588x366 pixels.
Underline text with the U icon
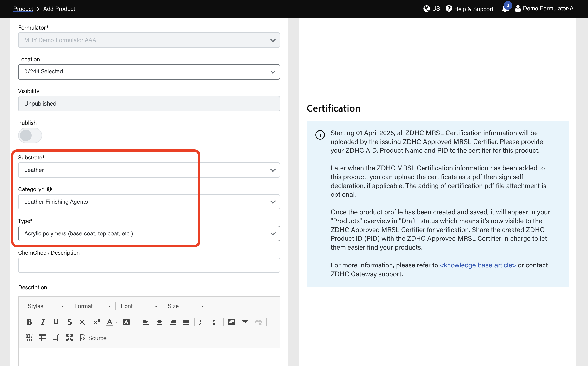56,322
